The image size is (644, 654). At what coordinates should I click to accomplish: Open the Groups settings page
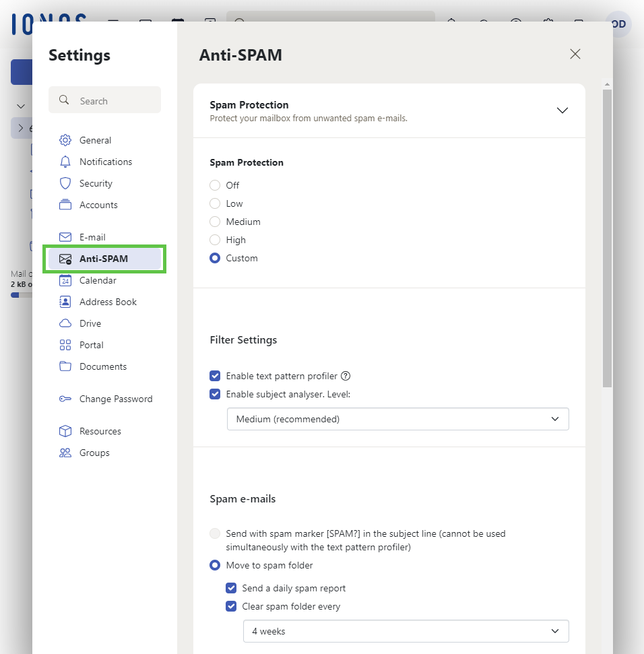[94, 453]
